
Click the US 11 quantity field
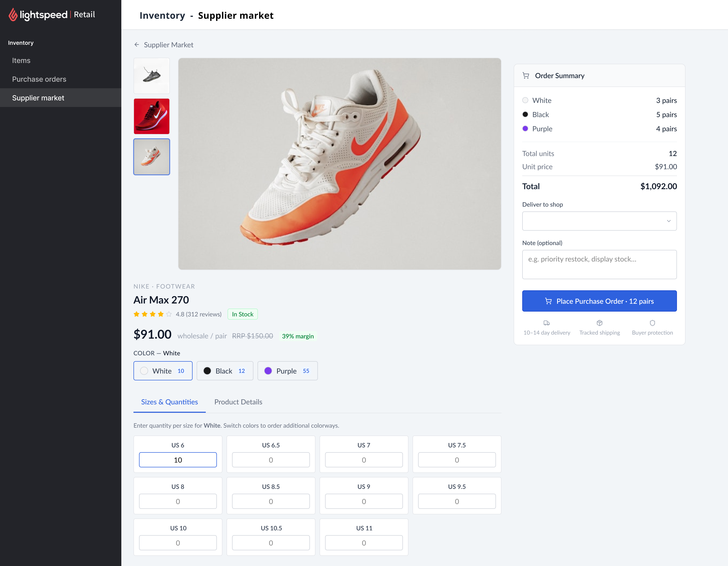364,543
